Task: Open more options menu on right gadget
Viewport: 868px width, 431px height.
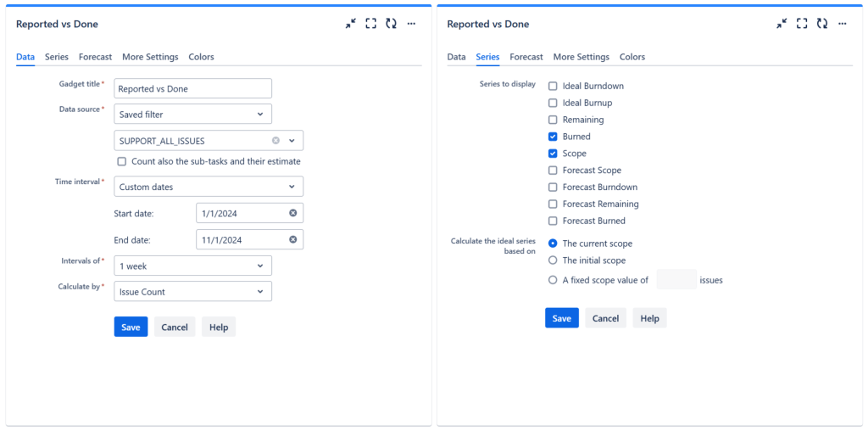Action: [x=842, y=24]
